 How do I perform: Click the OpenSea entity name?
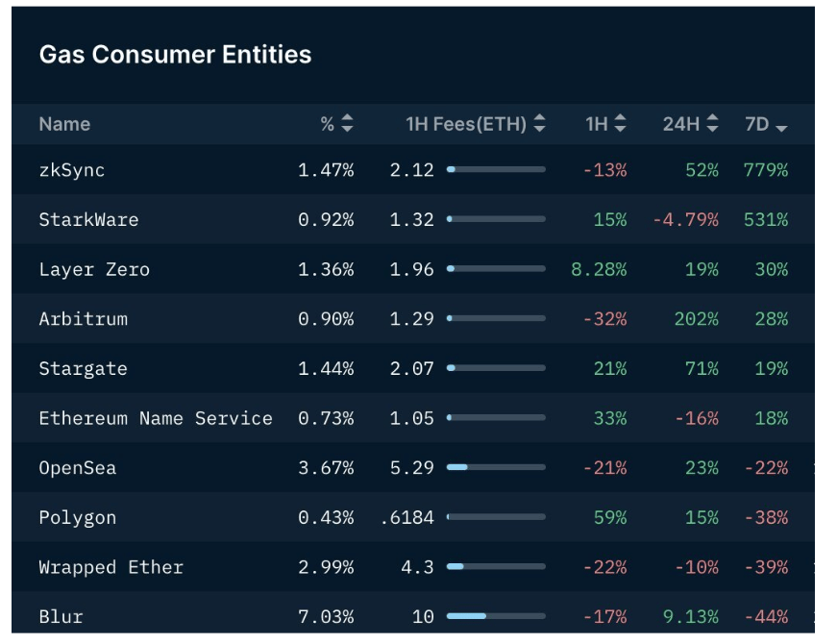click(x=78, y=468)
